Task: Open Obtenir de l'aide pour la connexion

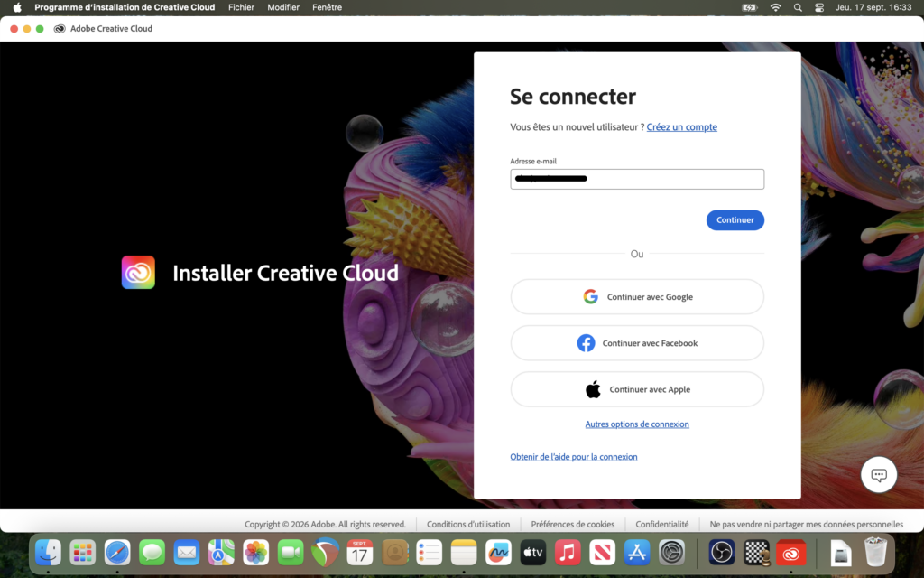Action: point(573,456)
